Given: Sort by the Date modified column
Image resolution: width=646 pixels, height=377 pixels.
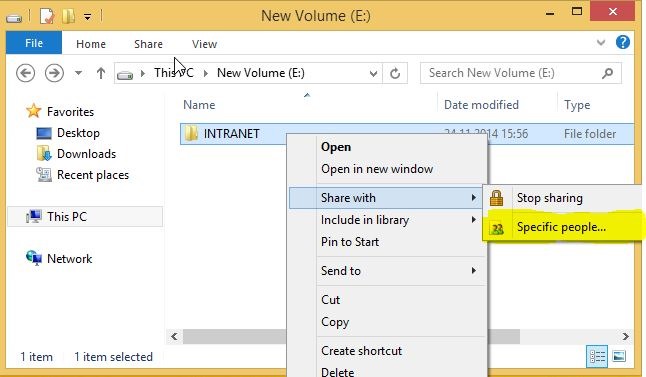Looking at the screenshot, I should 481,105.
